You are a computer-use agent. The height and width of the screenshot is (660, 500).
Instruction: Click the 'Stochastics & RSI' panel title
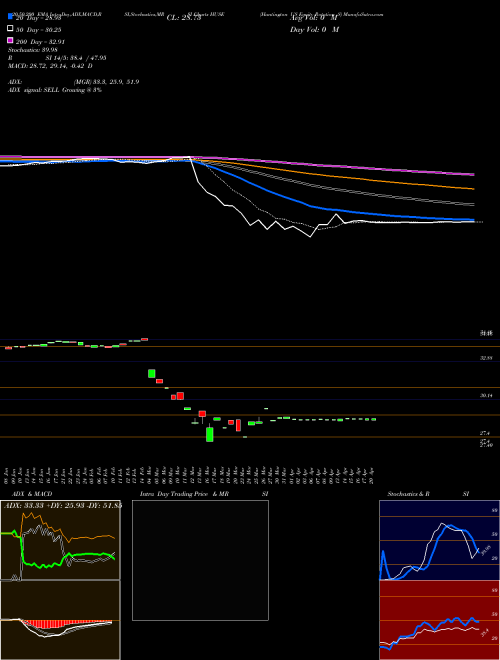coord(428,494)
